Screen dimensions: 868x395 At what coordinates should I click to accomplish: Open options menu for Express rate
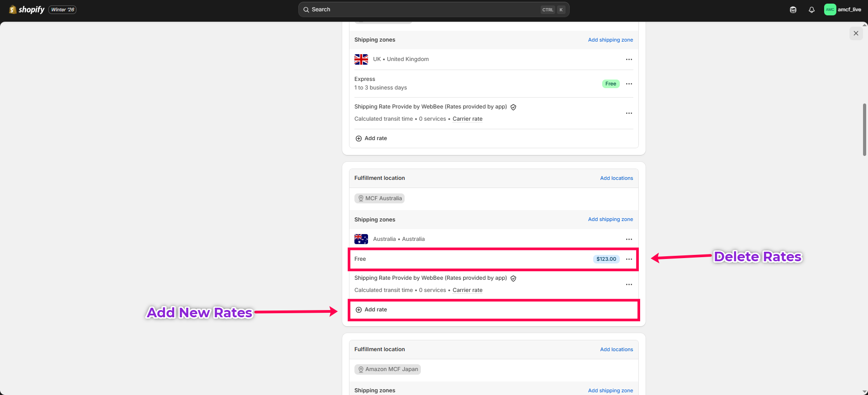(x=629, y=84)
